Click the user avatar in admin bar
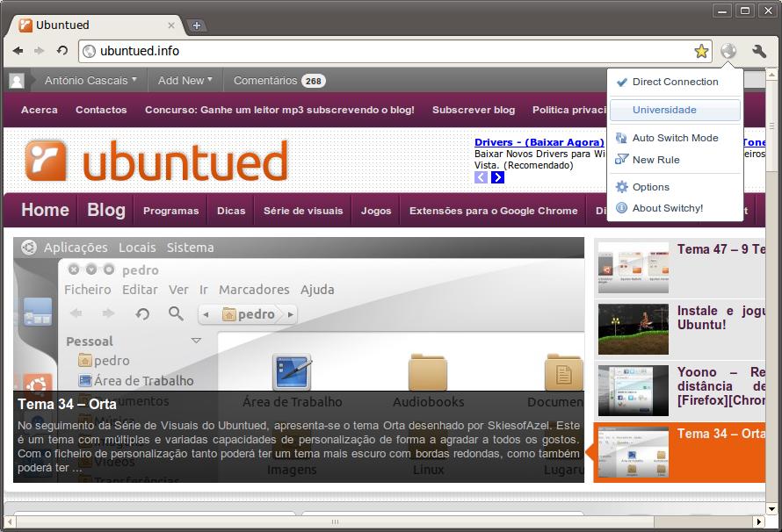The height and width of the screenshot is (532, 782). tap(17, 81)
